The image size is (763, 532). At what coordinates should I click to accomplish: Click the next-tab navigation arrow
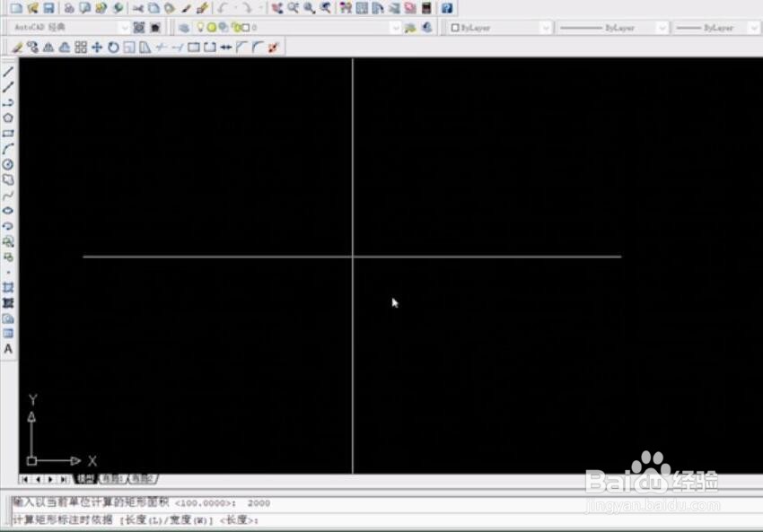tap(50, 479)
